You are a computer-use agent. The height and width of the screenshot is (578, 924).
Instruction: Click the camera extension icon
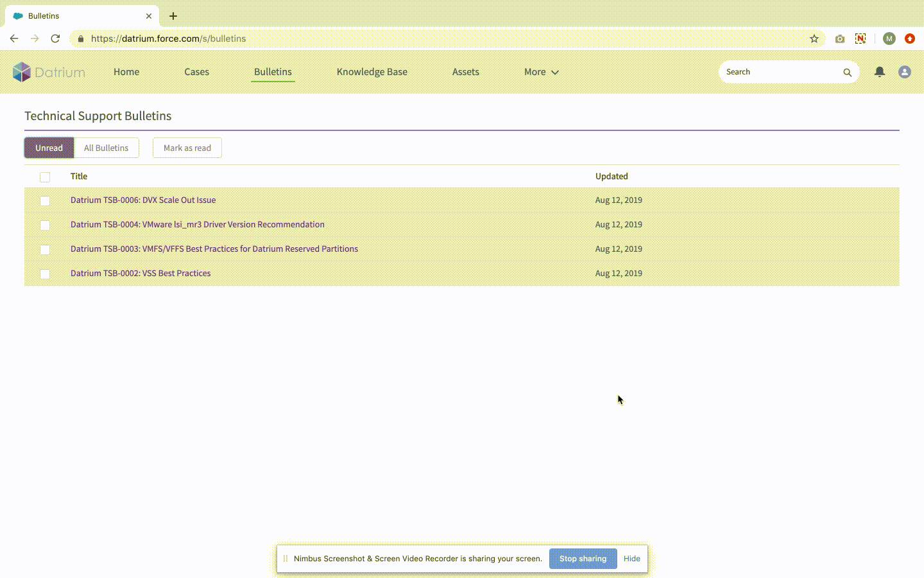(840, 39)
